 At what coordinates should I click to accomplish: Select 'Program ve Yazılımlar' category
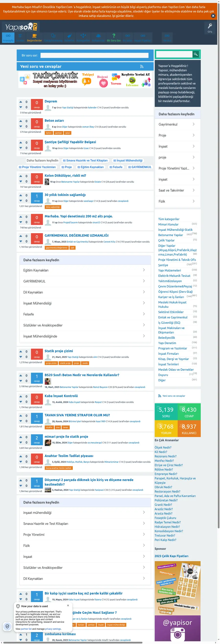click(x=173, y=348)
